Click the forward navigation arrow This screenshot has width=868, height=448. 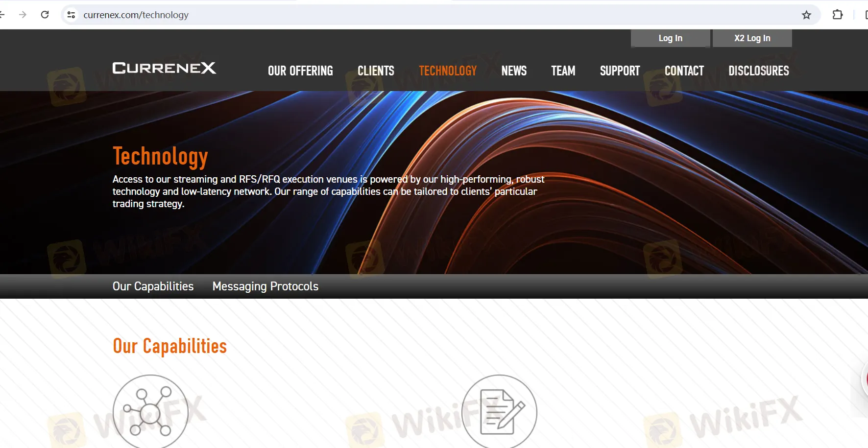tap(23, 15)
